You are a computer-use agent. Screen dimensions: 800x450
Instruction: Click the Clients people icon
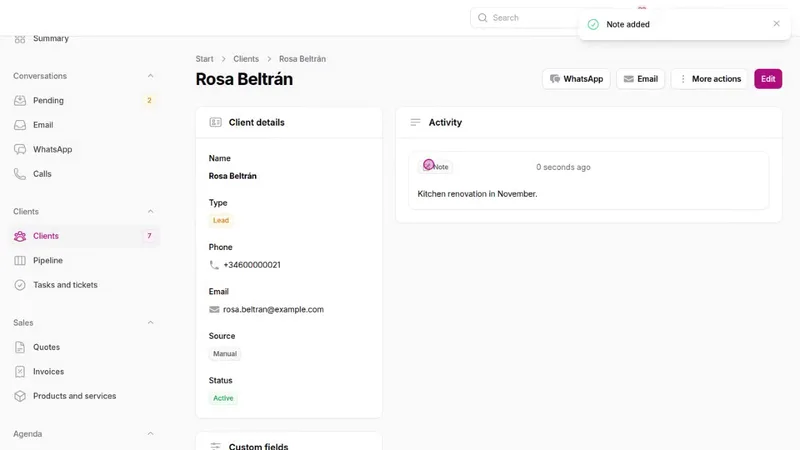pos(20,236)
